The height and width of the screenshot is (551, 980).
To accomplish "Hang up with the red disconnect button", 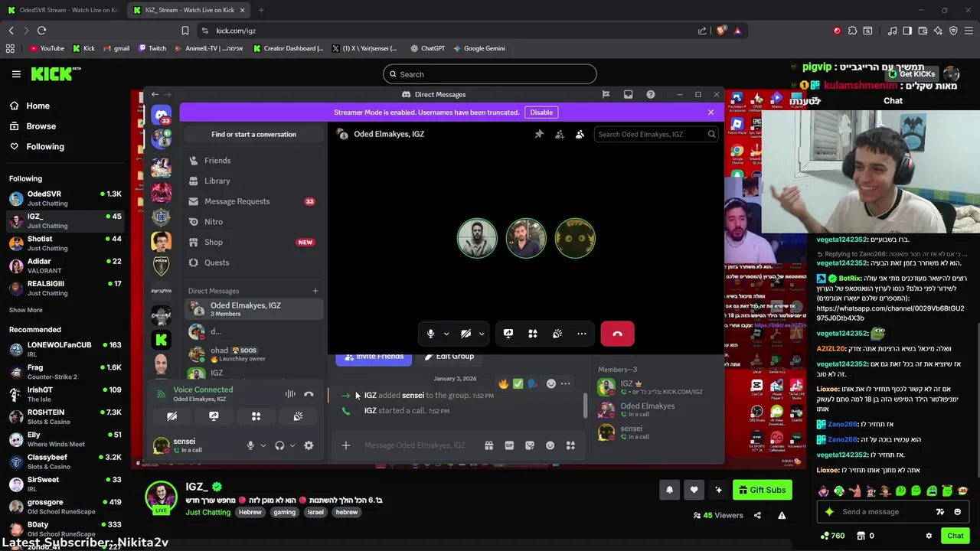I will [618, 334].
